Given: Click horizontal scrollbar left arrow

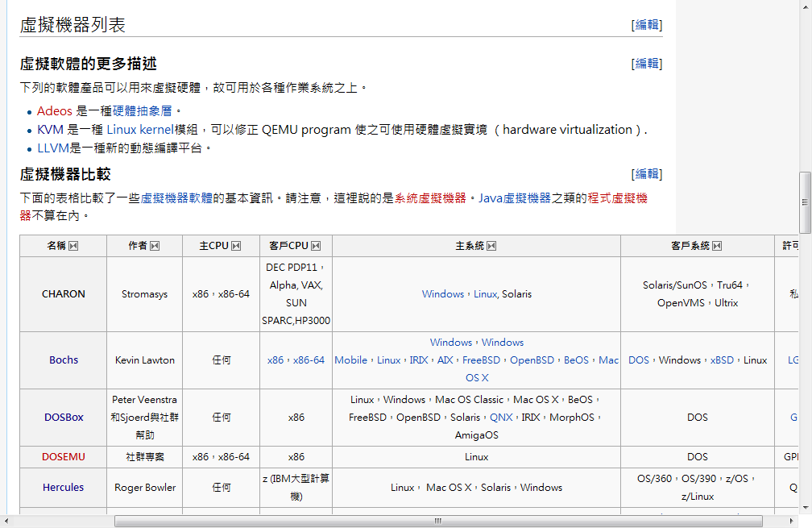Looking at the screenshot, I should coord(7,521).
